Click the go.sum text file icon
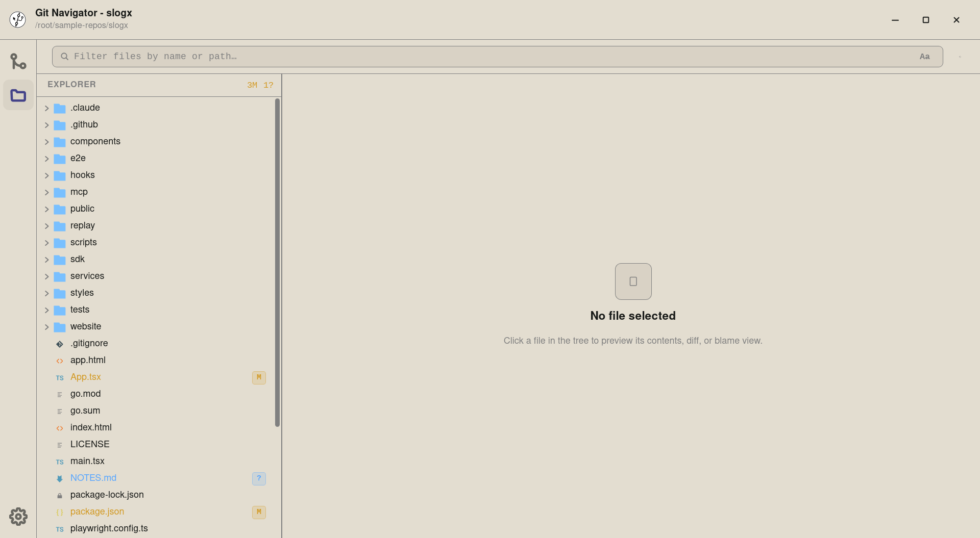 tap(60, 411)
